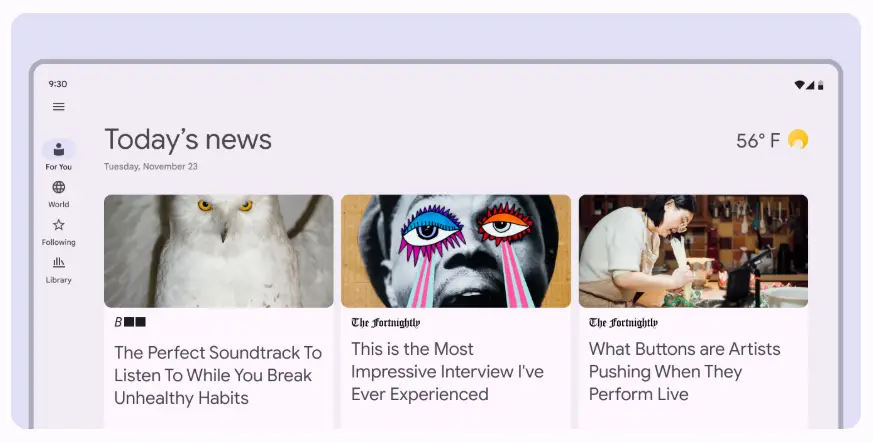Image resolution: width=873 pixels, height=442 pixels.
Task: Click the Wi-Fi status icon
Action: coord(800,85)
